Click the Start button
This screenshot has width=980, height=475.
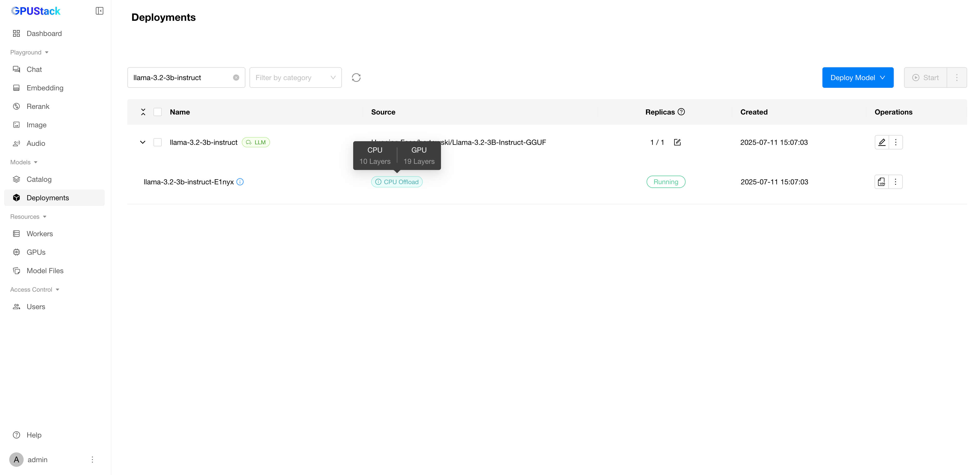tap(925, 78)
